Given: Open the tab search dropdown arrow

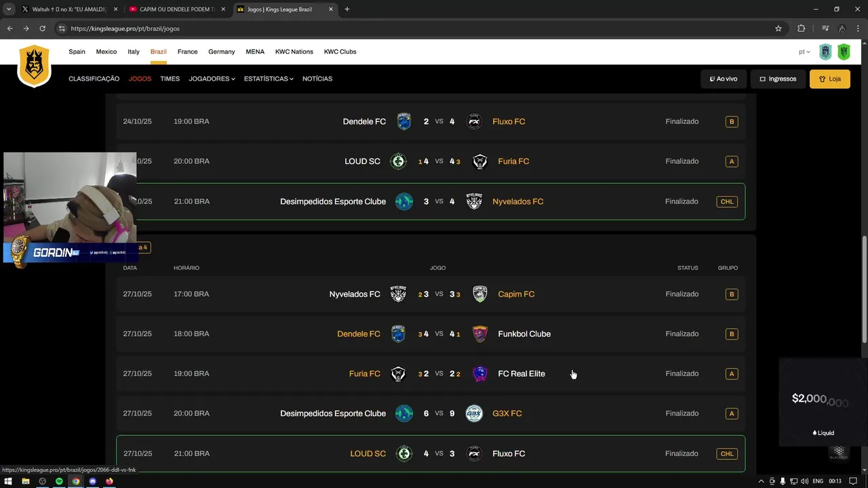Looking at the screenshot, I should (x=9, y=9).
